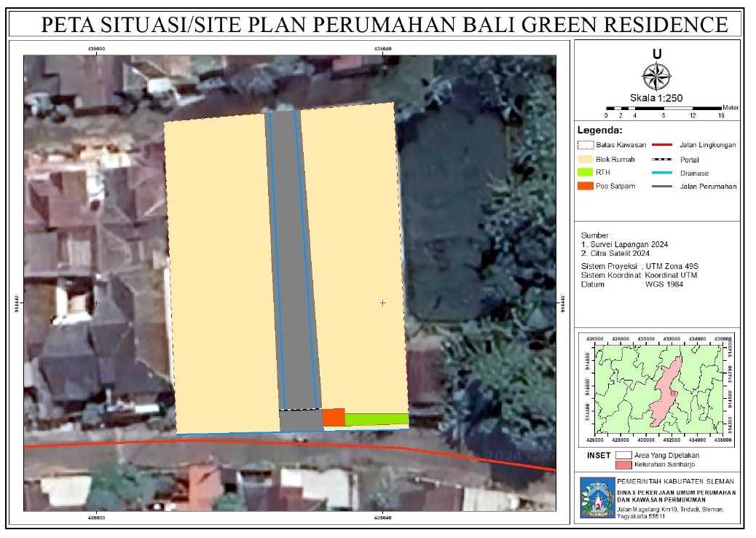This screenshot has width=756, height=538.
Task: Click the 'Area Yang Dipetakan' label
Action: click(x=666, y=455)
